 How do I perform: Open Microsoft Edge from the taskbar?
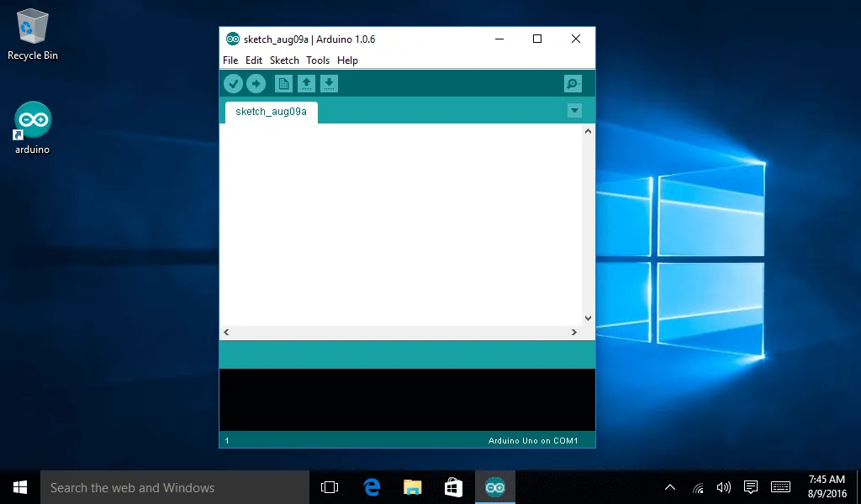coord(372,487)
